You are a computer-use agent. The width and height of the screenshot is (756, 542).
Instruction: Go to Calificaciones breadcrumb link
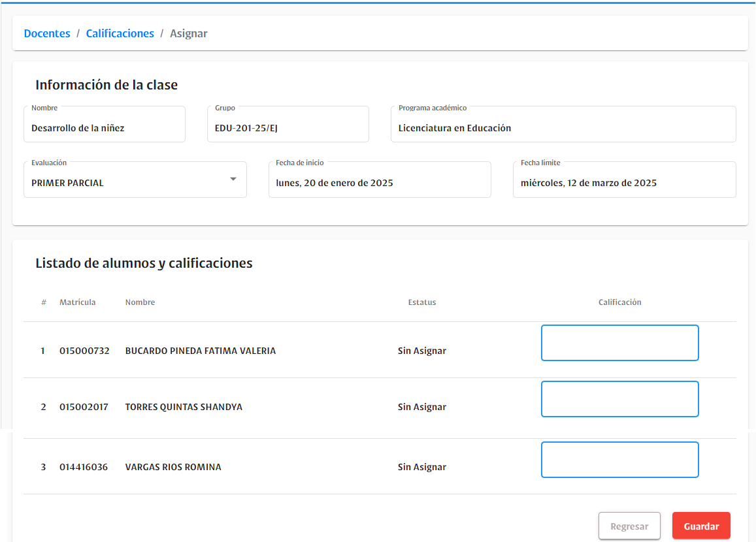pos(120,33)
